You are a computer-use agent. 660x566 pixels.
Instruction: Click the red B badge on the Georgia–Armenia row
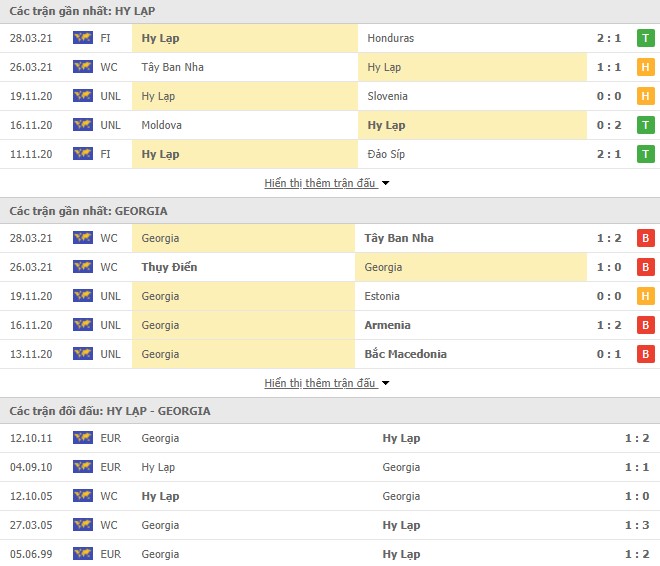(646, 325)
